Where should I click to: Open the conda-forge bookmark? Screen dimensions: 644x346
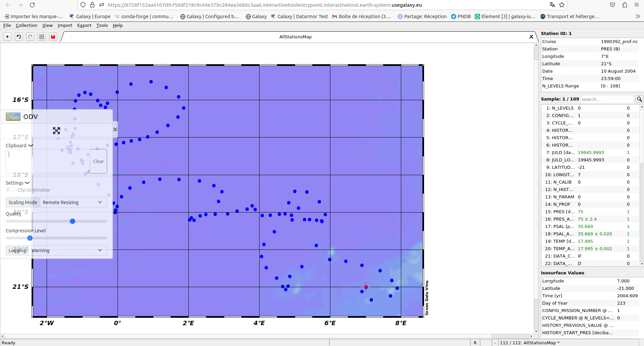144,16
